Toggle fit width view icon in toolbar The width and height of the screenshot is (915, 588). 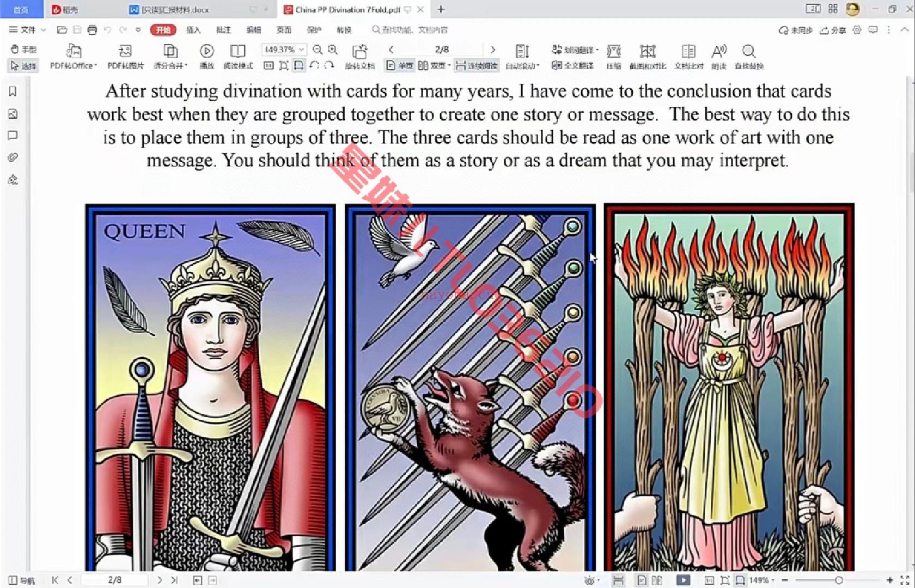click(298, 65)
